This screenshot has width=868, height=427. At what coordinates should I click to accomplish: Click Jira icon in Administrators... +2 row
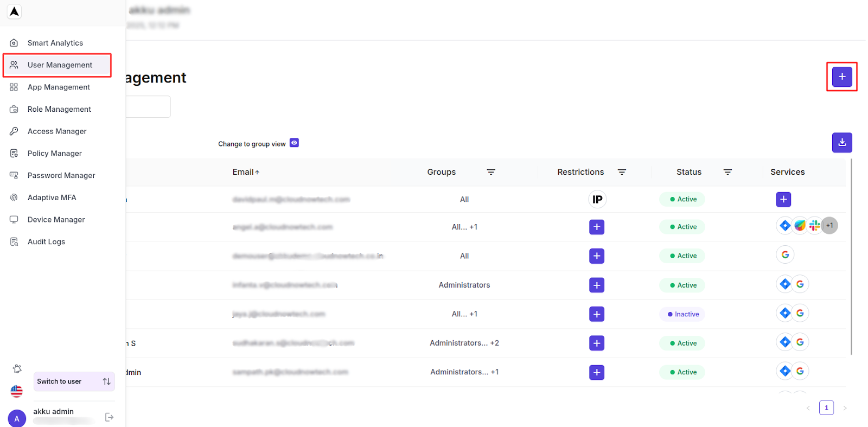pos(785,342)
